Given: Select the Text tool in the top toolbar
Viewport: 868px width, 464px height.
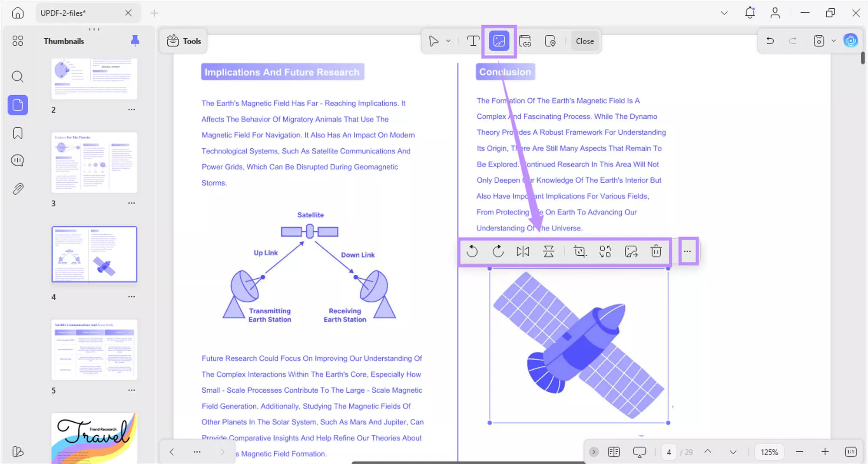Looking at the screenshot, I should 473,40.
